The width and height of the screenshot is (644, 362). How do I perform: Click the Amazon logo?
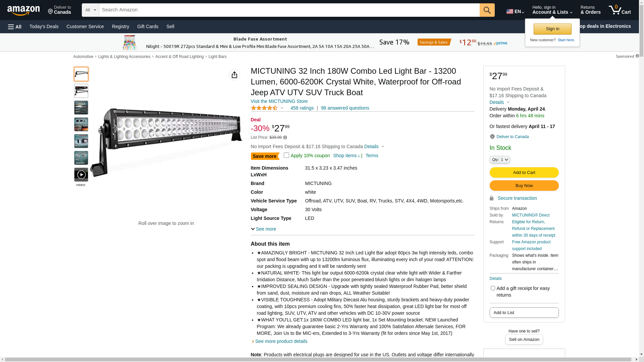(23, 11)
